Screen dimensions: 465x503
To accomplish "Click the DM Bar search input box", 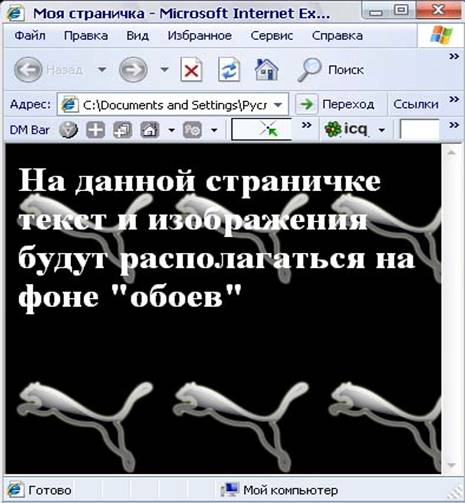I will 262,129.
